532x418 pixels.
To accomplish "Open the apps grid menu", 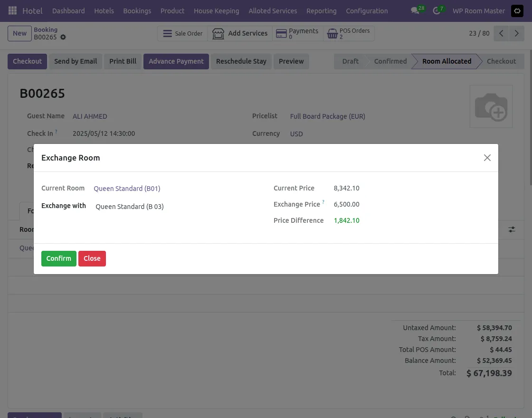I will pos(12,10).
